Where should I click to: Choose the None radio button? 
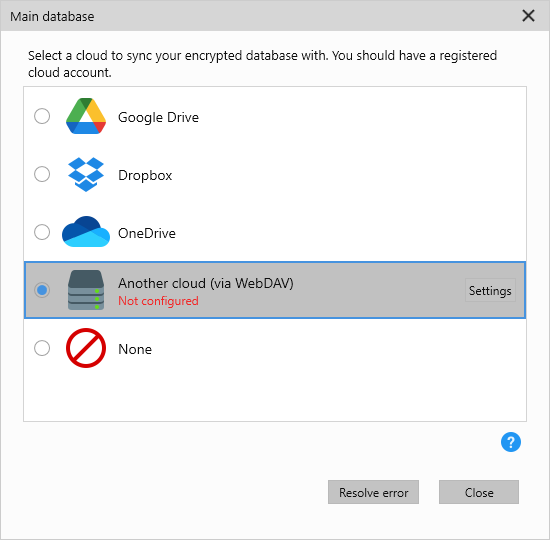coord(42,348)
